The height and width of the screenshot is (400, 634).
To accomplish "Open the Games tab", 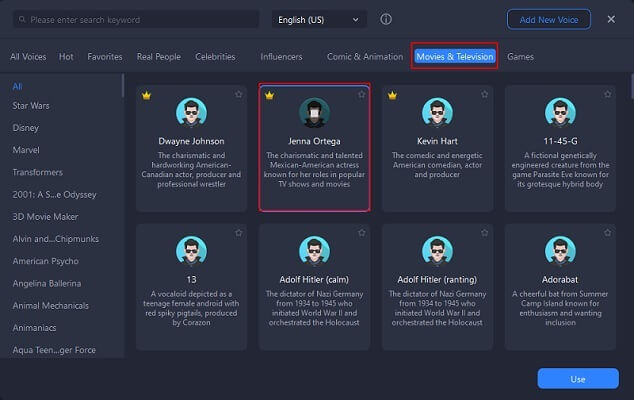I will point(520,57).
